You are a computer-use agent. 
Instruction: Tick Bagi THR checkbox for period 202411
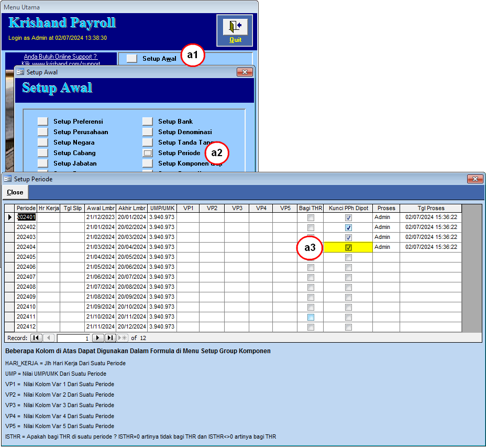point(311,317)
